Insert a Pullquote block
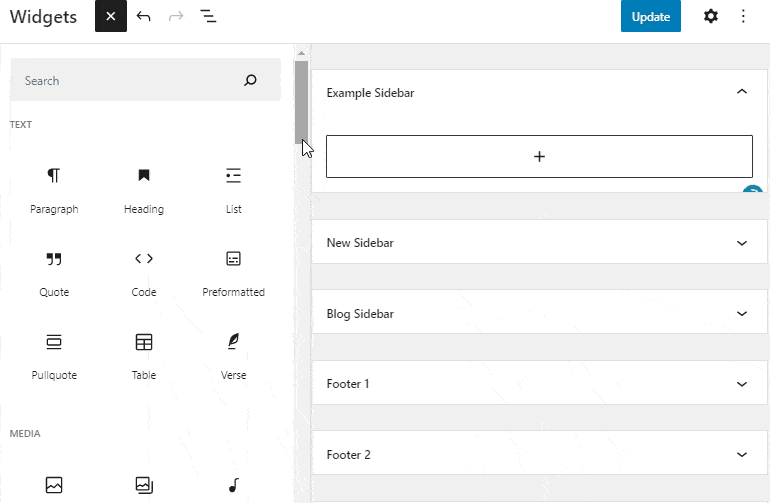This screenshot has width=770, height=503. (x=54, y=357)
